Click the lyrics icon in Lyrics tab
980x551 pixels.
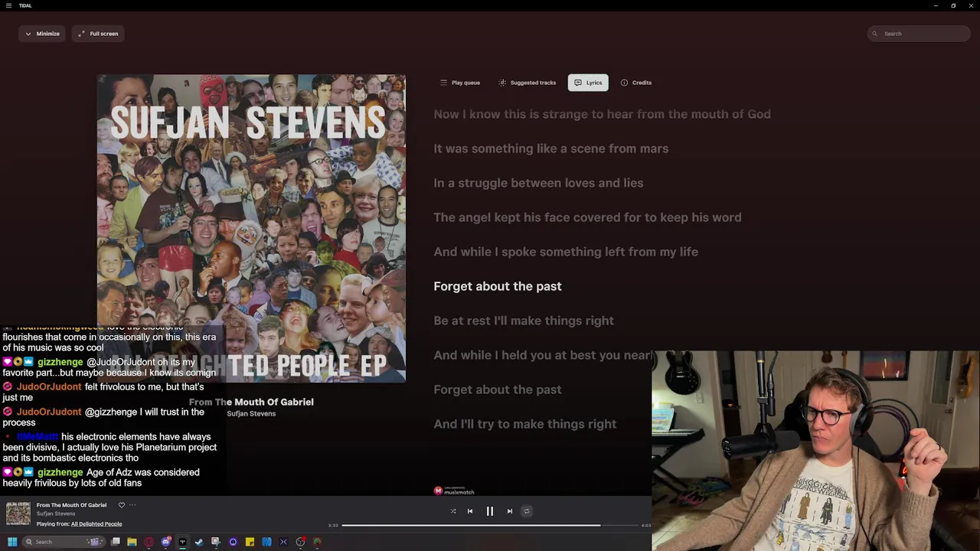point(578,83)
